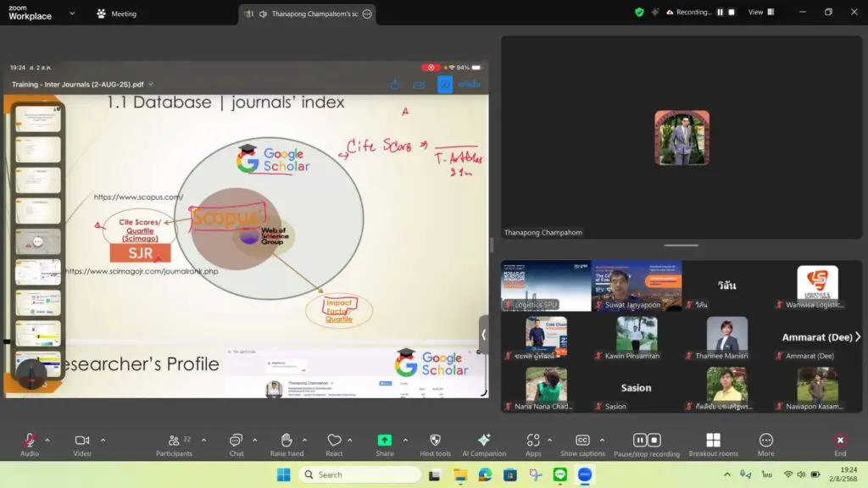Select Thanapong Champahom's video tile
Viewport: 868px width, 488px height.
tap(682, 137)
